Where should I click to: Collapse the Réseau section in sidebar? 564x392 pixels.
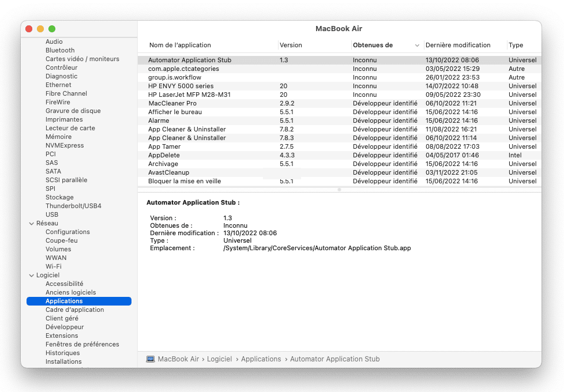click(31, 223)
